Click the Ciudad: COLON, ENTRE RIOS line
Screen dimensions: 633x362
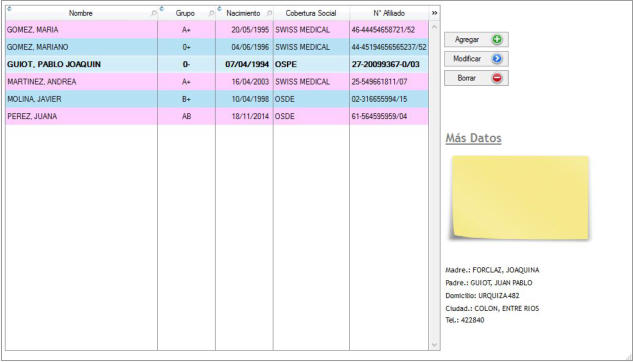point(492,309)
